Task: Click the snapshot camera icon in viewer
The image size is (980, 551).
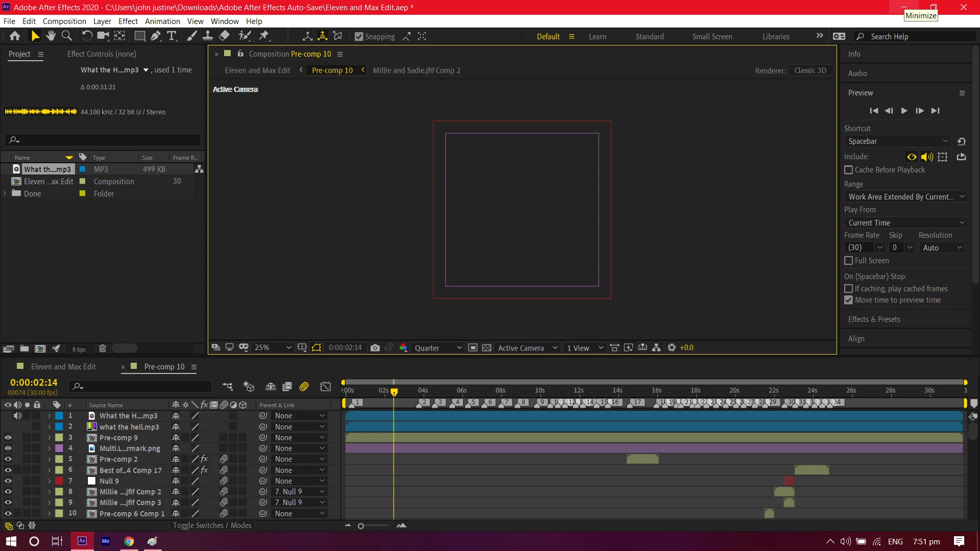Action: [375, 348]
